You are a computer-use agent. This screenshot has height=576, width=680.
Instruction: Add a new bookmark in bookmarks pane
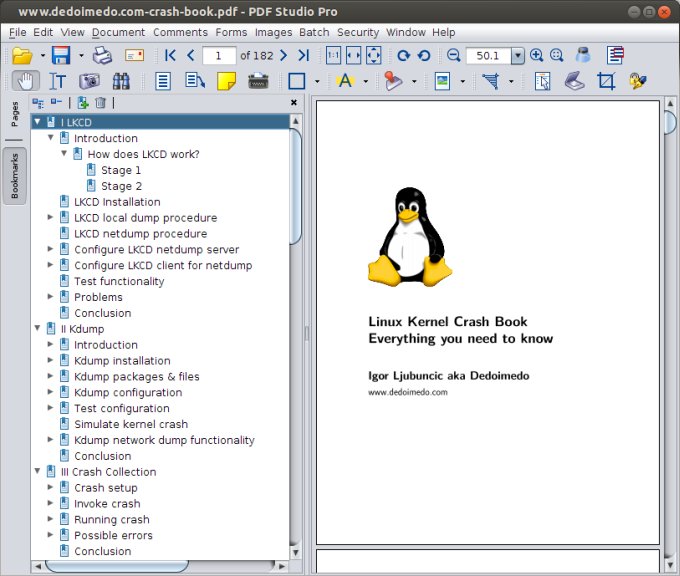point(83,103)
